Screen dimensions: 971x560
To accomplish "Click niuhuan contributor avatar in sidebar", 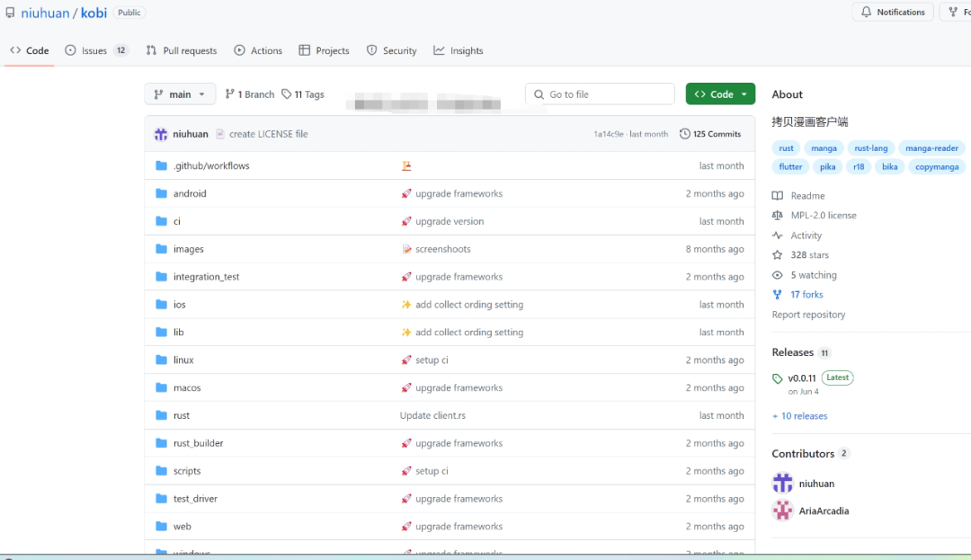I will [783, 484].
